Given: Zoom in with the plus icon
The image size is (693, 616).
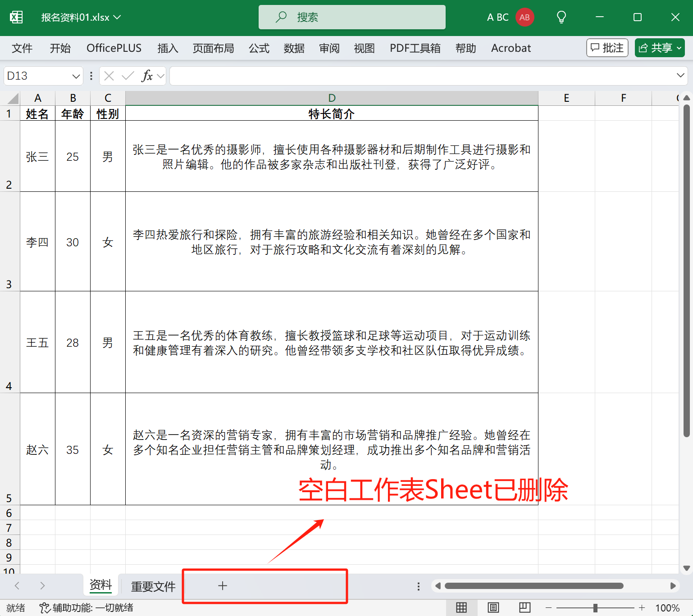Looking at the screenshot, I should pyautogui.click(x=642, y=608).
